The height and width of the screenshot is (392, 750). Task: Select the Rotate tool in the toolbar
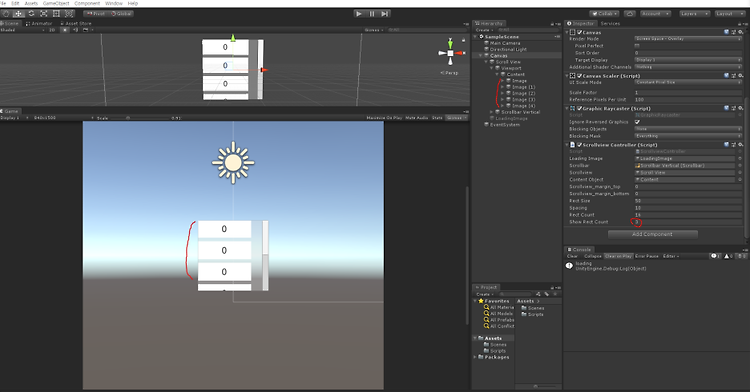[31, 14]
